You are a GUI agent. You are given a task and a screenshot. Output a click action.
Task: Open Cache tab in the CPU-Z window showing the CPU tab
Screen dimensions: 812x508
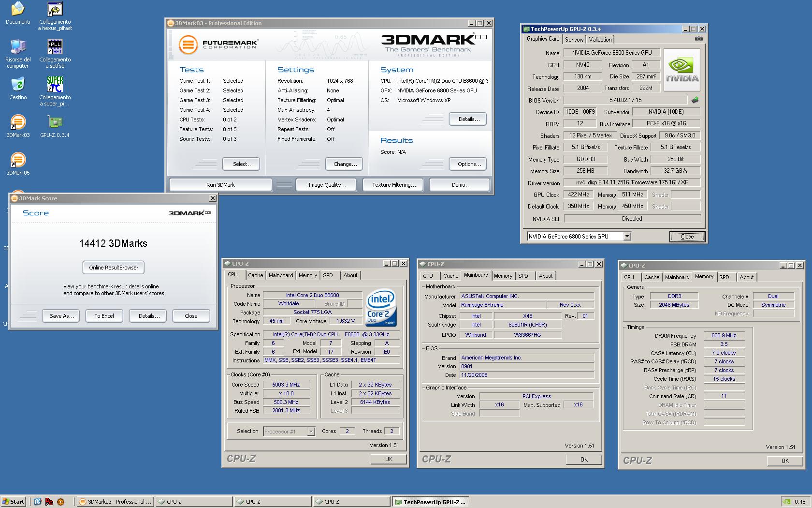tap(256, 275)
